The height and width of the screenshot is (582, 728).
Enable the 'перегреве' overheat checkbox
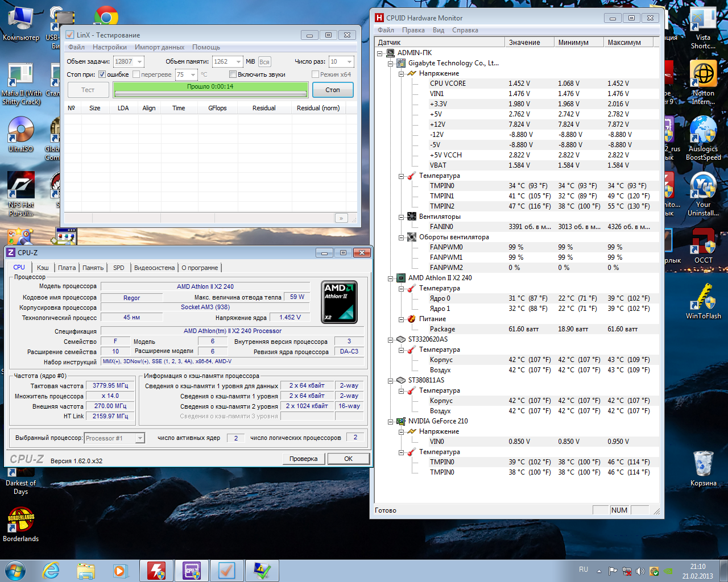click(x=136, y=74)
